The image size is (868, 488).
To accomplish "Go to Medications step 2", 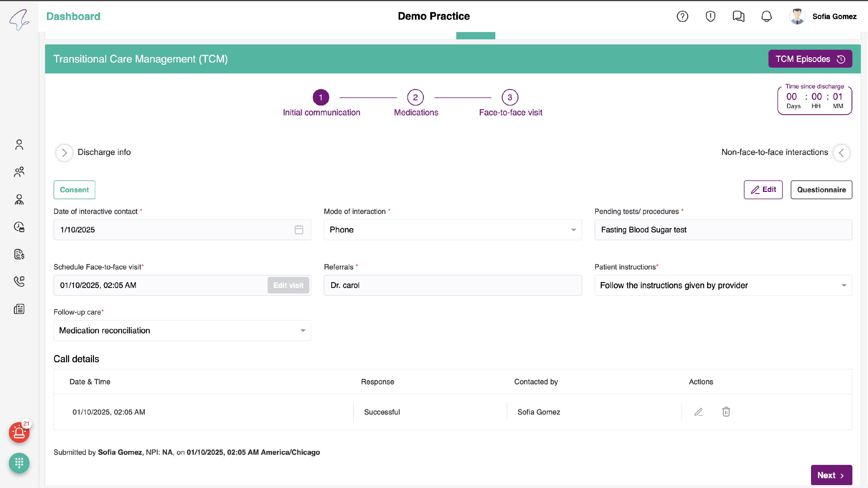I will (415, 98).
